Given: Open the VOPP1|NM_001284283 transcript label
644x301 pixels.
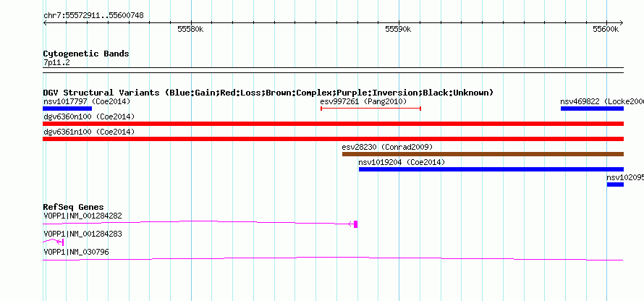Looking at the screenshot, I should [x=82, y=234].
